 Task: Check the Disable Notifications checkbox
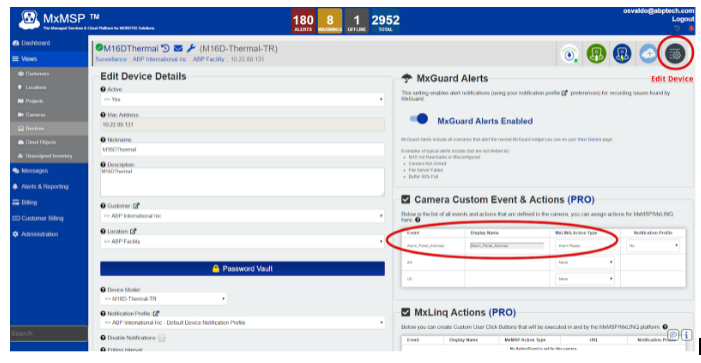click(x=161, y=338)
